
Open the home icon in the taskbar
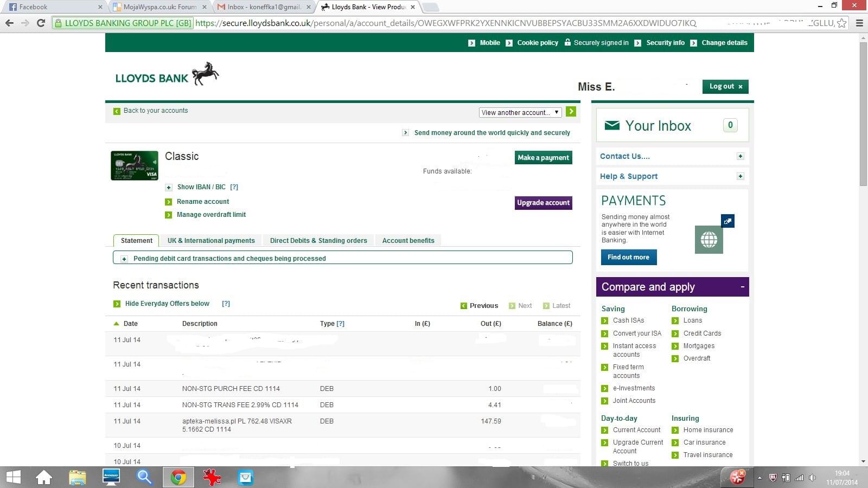pos(44,477)
